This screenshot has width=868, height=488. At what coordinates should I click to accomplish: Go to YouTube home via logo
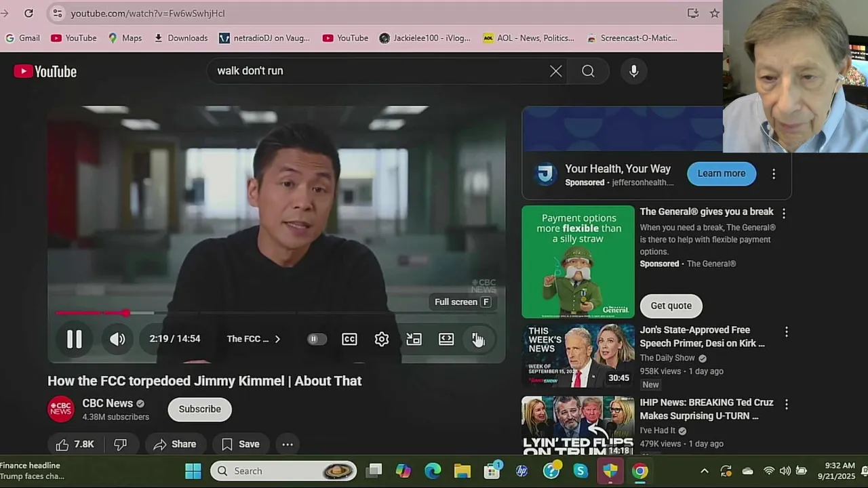(45, 71)
